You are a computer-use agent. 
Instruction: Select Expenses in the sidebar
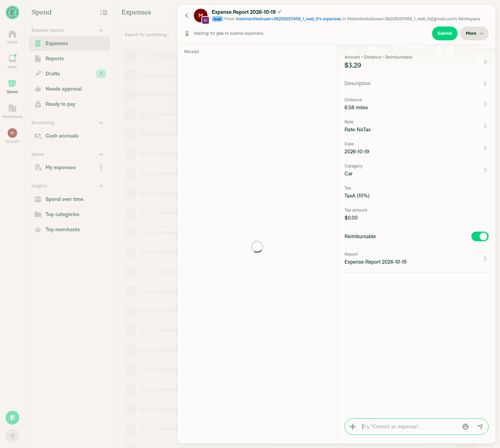pyautogui.click(x=69, y=43)
